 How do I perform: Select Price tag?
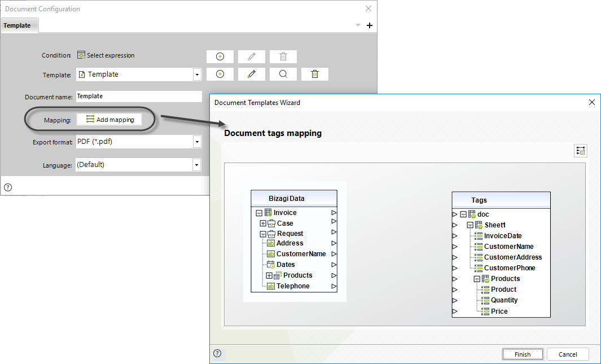point(499,312)
